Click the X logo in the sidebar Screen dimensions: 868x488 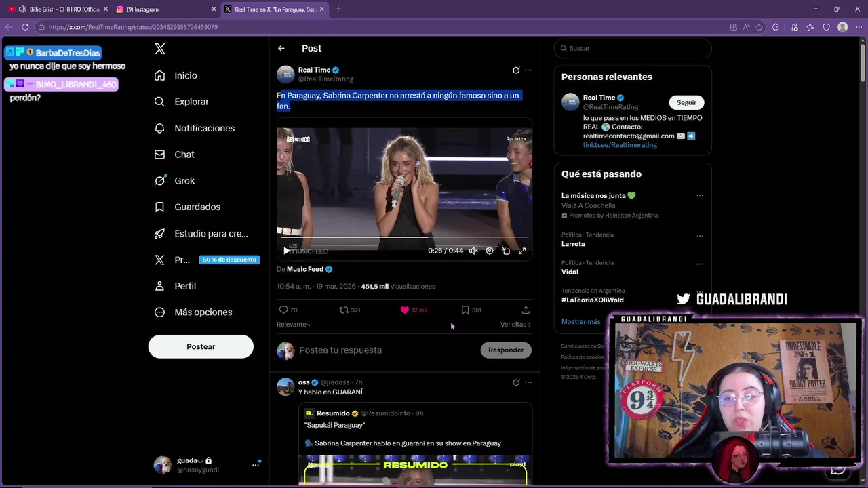(x=160, y=49)
